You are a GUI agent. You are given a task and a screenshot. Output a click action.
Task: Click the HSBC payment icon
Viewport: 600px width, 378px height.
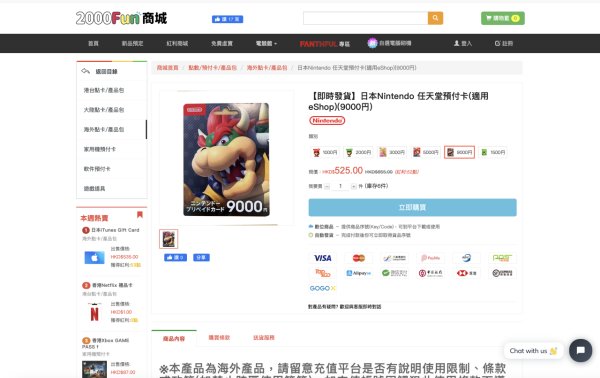466,273
